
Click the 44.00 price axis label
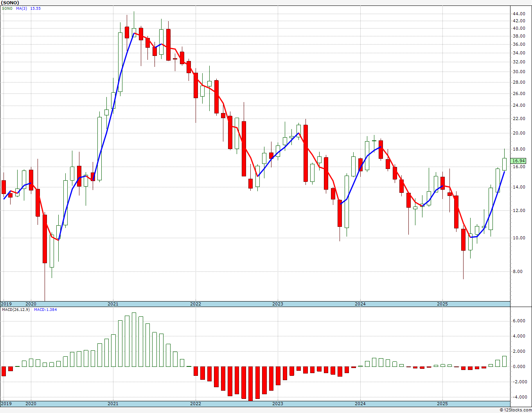pos(519,14)
